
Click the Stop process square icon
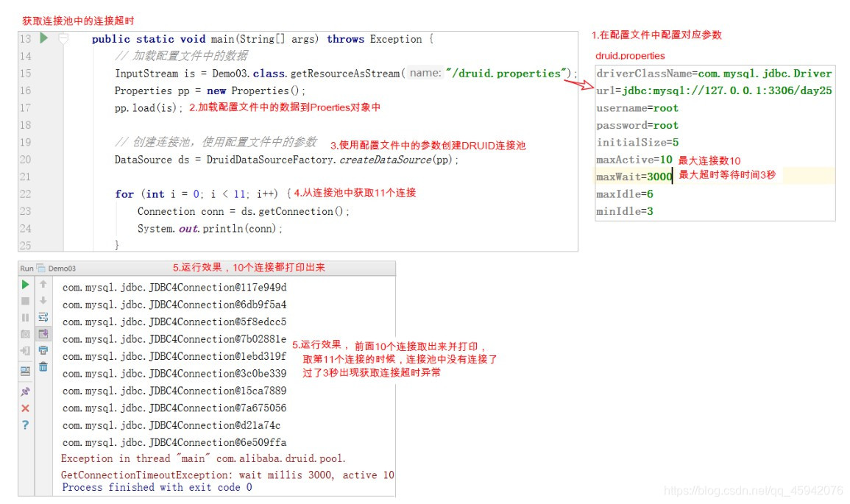[26, 301]
